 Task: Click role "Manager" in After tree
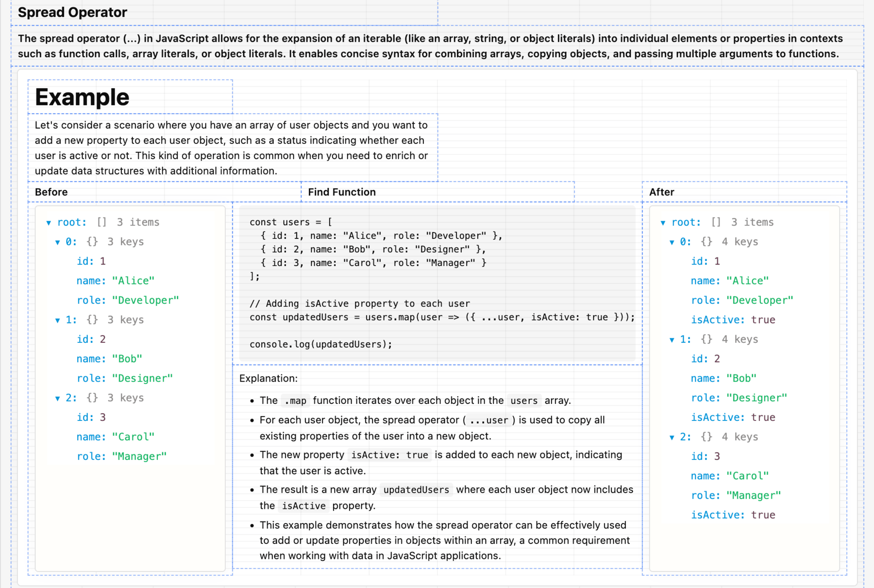(x=736, y=496)
